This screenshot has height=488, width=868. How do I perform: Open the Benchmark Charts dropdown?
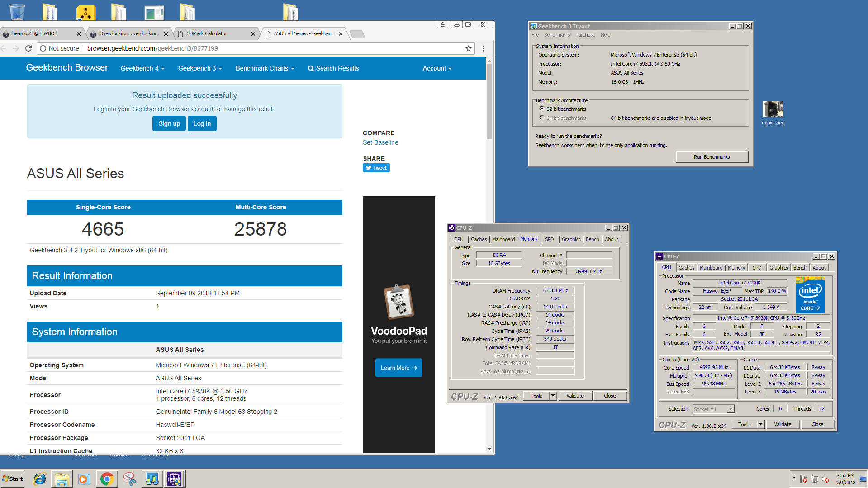(265, 68)
